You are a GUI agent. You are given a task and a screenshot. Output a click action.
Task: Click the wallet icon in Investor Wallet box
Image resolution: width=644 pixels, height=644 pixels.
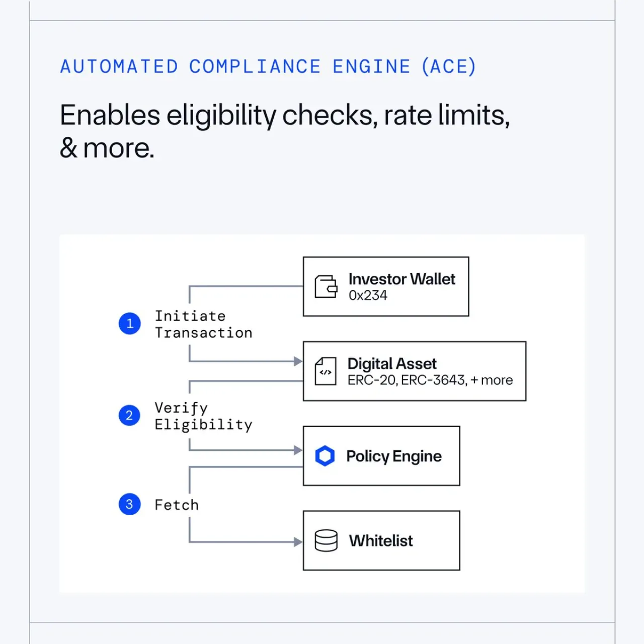tap(326, 286)
